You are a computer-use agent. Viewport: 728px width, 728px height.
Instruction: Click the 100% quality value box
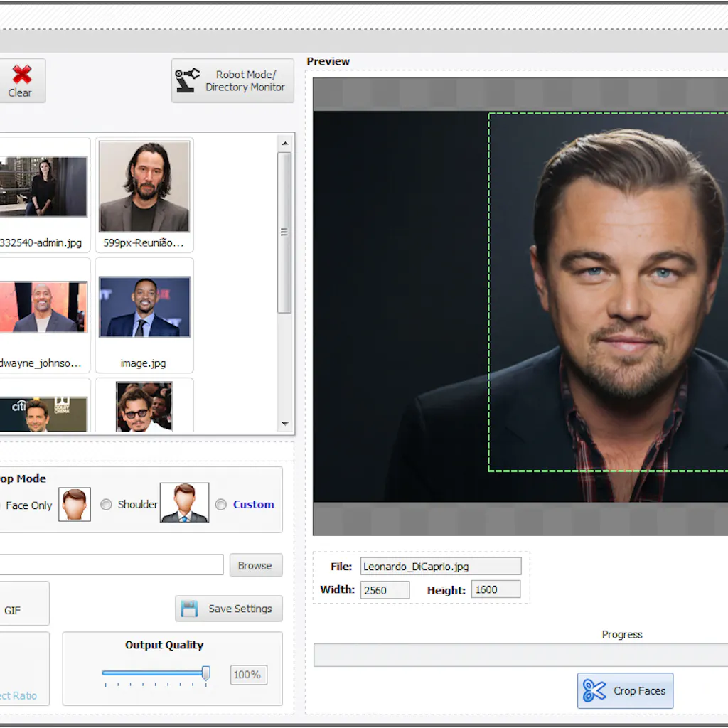pos(248,675)
